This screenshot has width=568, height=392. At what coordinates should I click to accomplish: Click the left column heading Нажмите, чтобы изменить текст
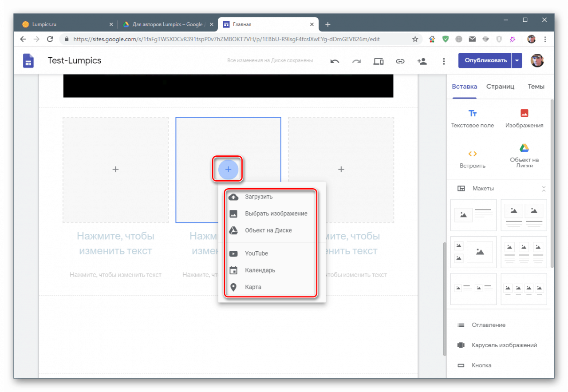[x=115, y=243]
